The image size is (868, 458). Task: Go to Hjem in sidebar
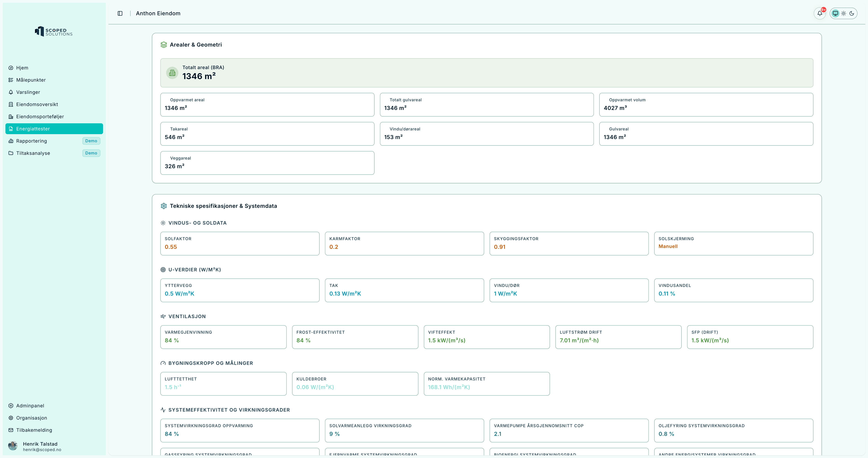22,68
